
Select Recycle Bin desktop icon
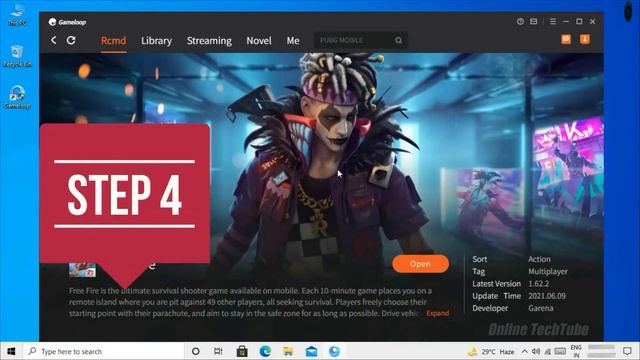tap(17, 56)
